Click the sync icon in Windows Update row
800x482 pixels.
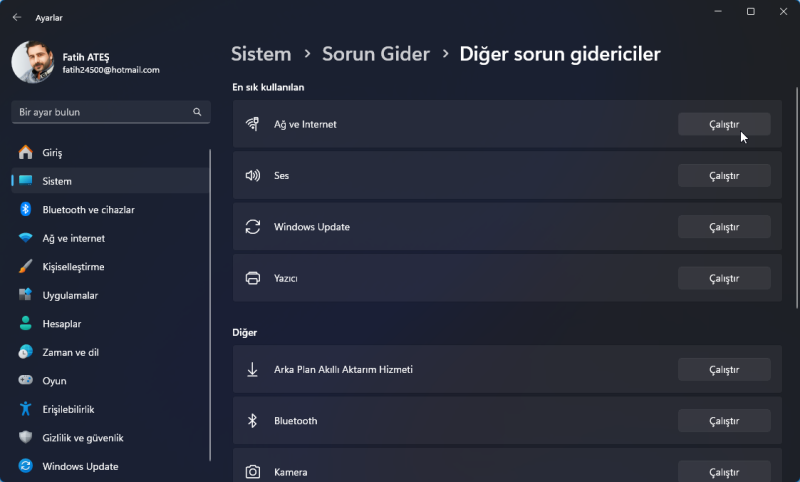pos(253,226)
